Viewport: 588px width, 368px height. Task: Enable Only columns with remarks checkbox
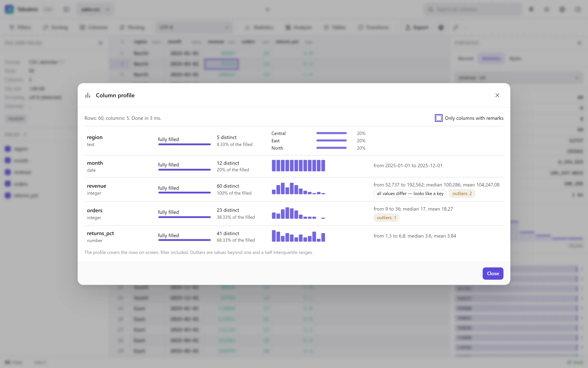(439, 118)
